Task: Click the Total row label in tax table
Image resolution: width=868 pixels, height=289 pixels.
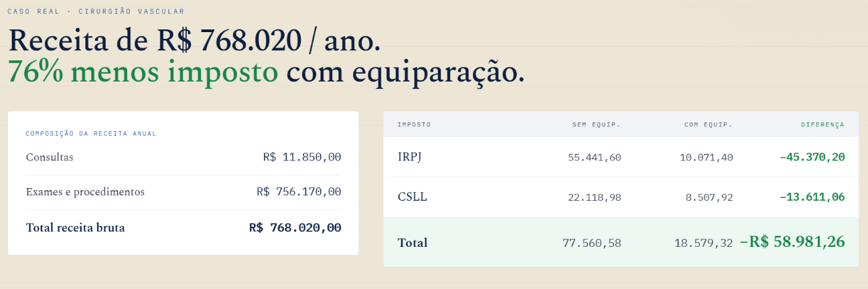Action: (x=413, y=243)
